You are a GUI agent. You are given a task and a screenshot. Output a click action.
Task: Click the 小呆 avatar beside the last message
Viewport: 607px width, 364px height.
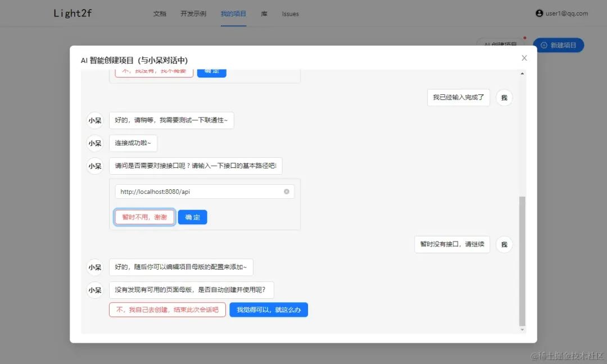click(94, 290)
